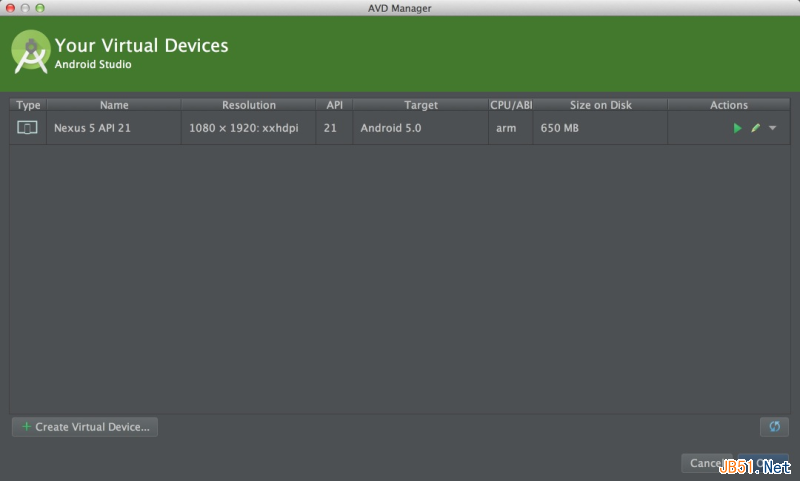Image resolution: width=800 pixels, height=481 pixels.
Task: Sort by the Target column header
Action: pos(420,105)
